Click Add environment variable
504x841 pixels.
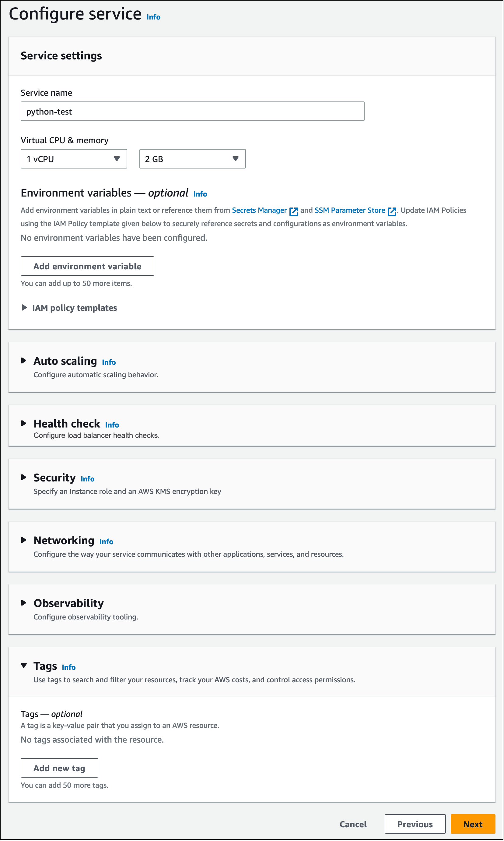click(x=87, y=266)
